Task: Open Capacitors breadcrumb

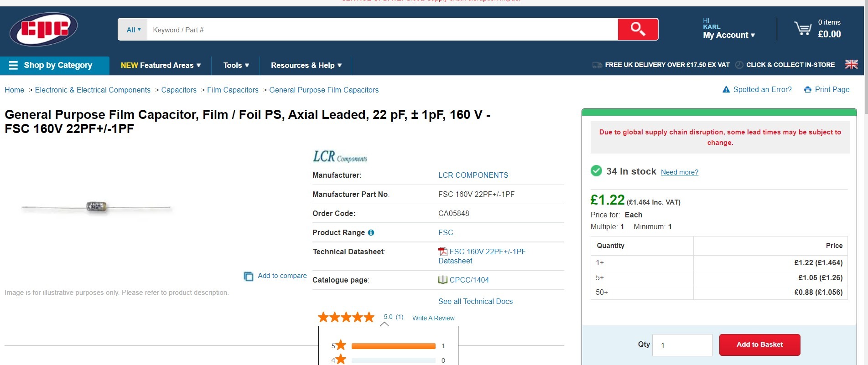Action: tap(179, 90)
